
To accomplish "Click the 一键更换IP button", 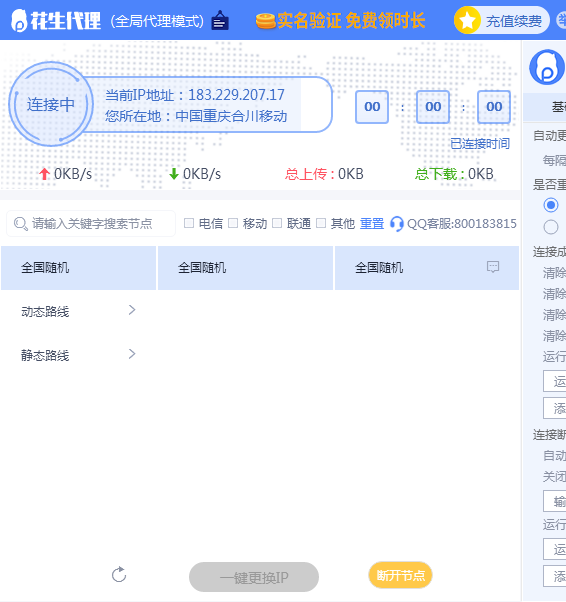I will tap(254, 577).
